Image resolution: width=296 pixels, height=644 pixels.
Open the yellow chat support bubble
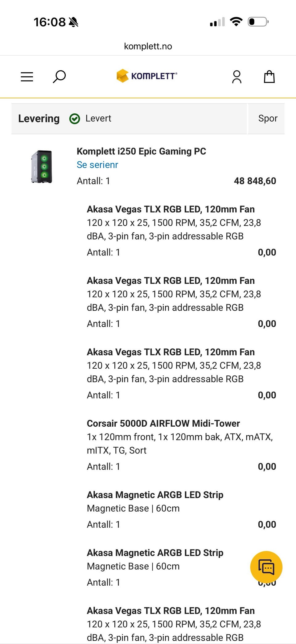[266, 567]
